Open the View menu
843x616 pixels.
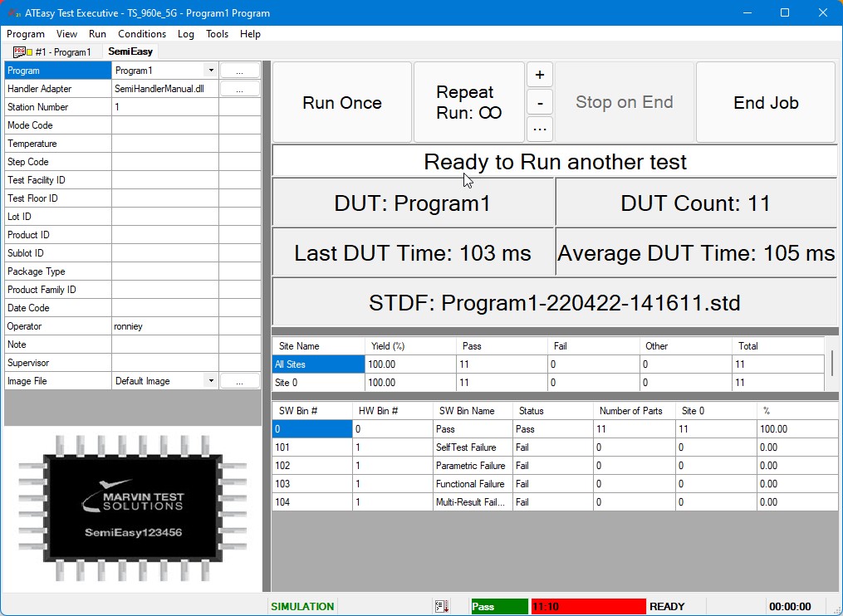(x=66, y=34)
